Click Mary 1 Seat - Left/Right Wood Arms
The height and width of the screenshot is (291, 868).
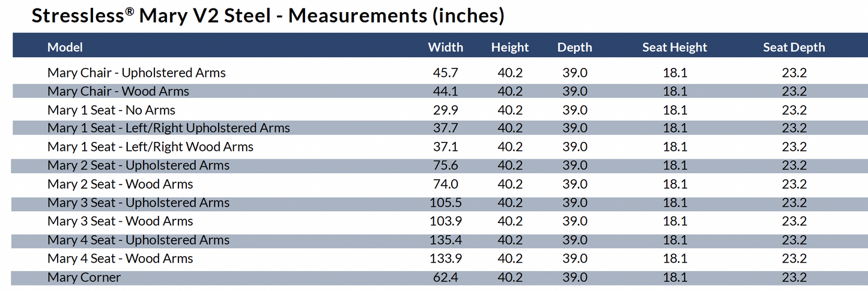pos(150,147)
